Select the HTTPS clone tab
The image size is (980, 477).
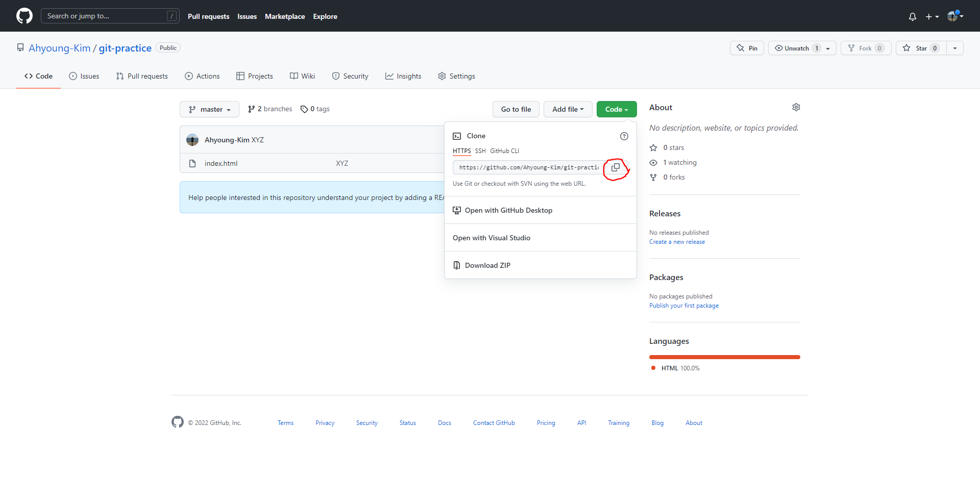(462, 151)
